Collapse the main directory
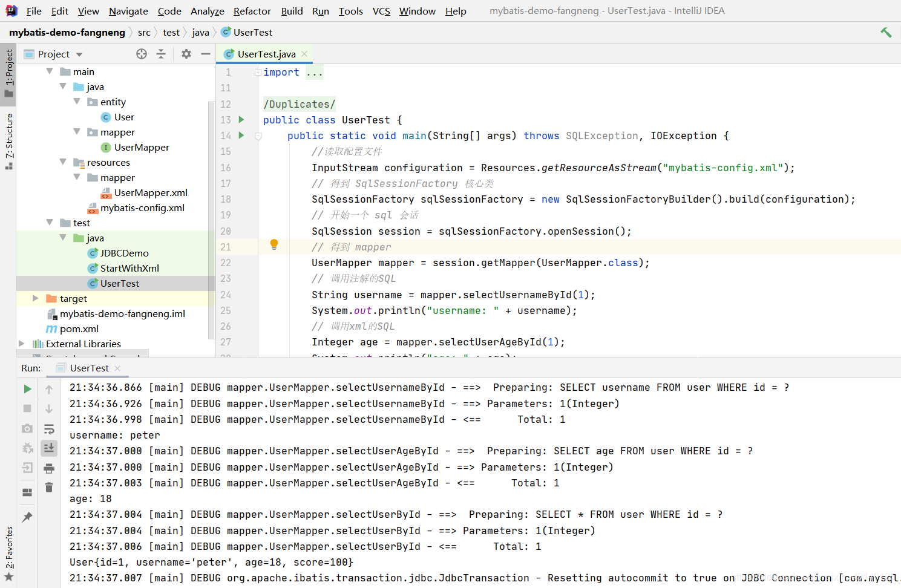 click(50, 71)
